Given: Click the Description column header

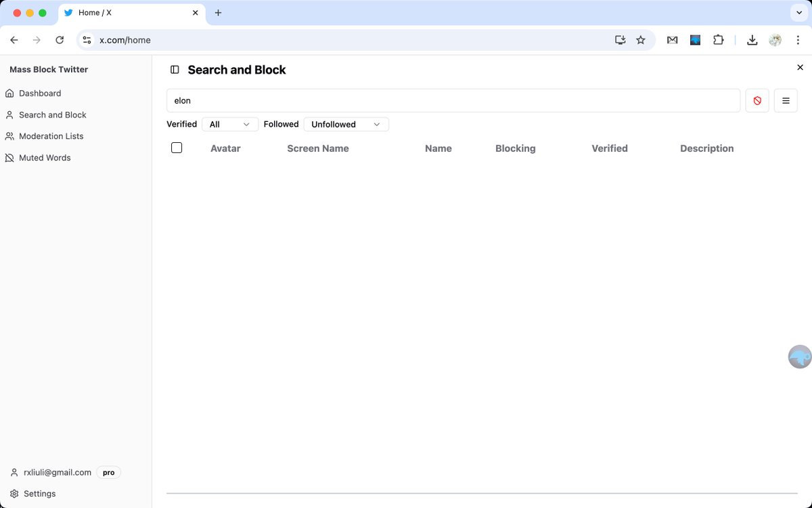Looking at the screenshot, I should point(707,148).
